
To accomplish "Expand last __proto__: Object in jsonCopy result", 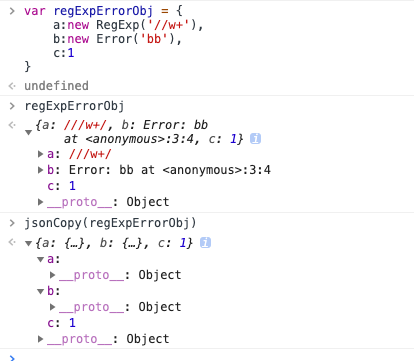I will tap(40, 339).
